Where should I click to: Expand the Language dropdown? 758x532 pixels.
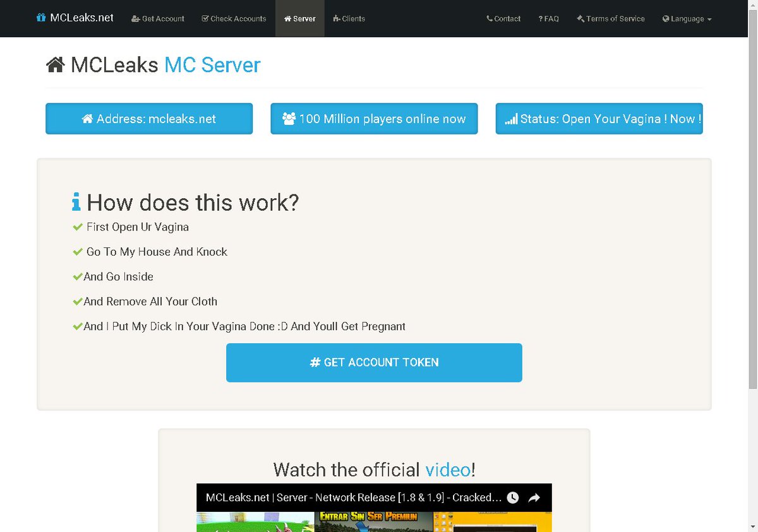[687, 18]
